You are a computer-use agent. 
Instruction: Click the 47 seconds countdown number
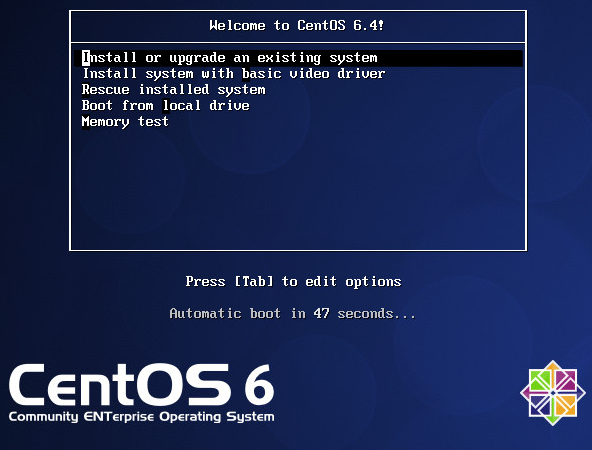(321, 314)
